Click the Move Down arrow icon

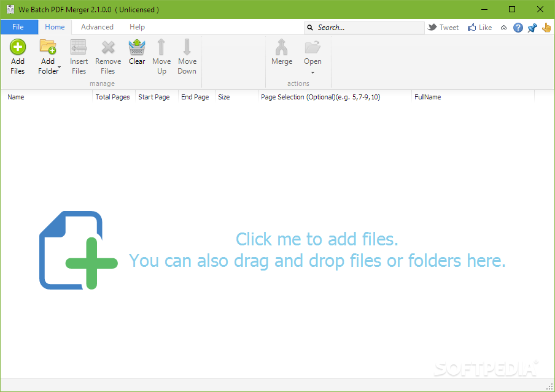pyautogui.click(x=187, y=47)
